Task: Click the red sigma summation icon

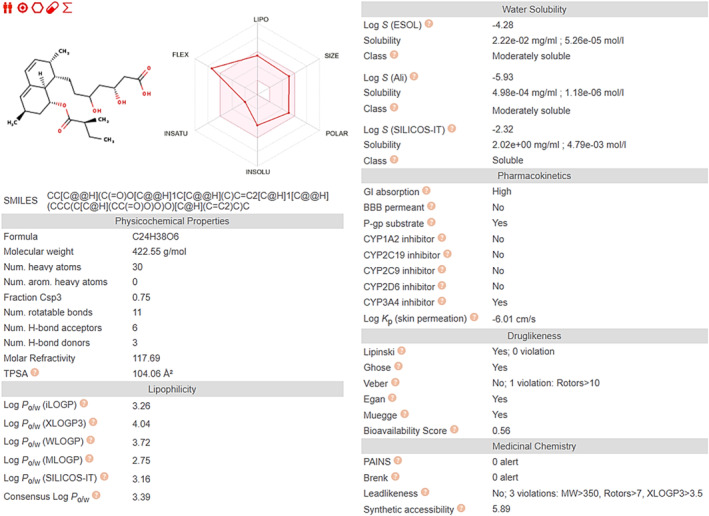Action: coord(67,7)
